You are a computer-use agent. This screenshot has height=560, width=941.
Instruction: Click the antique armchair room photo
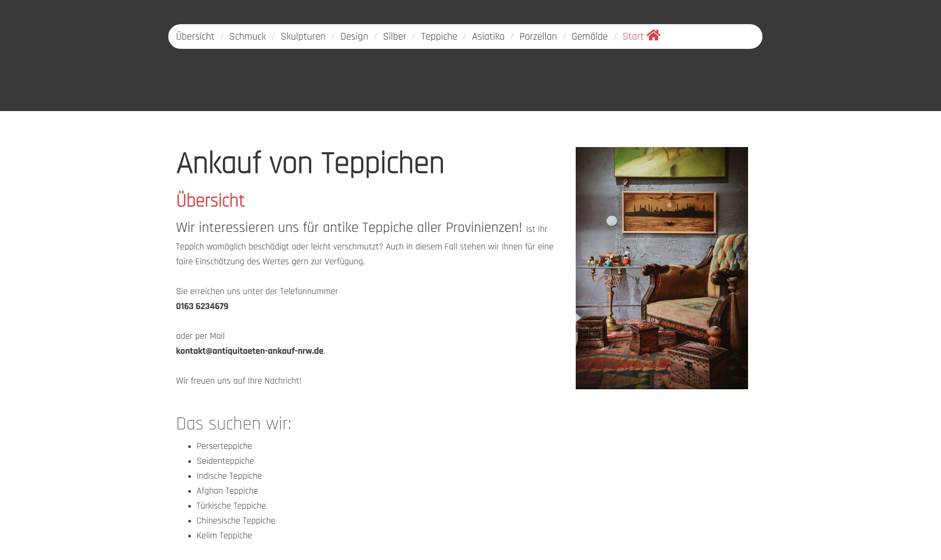coord(661,268)
